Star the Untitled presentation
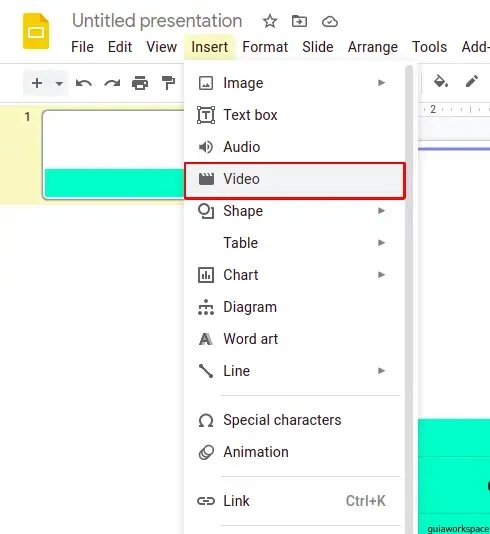This screenshot has height=534, width=490. [270, 21]
